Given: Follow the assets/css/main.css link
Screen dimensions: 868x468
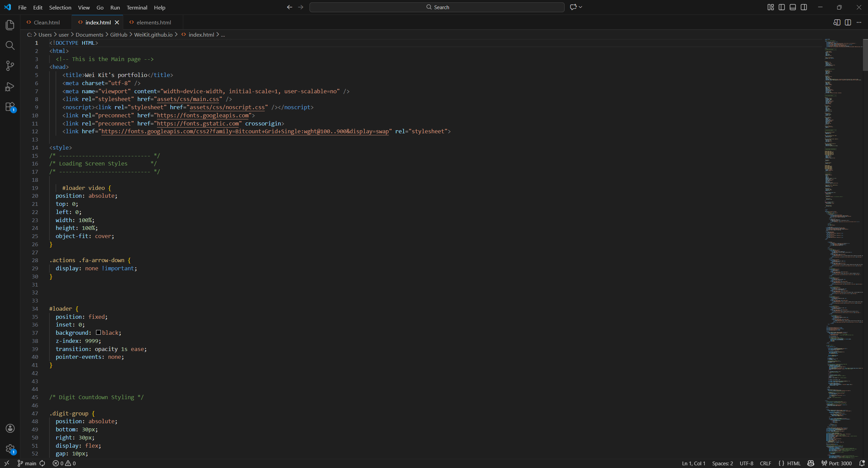Looking at the screenshot, I should coord(188,99).
